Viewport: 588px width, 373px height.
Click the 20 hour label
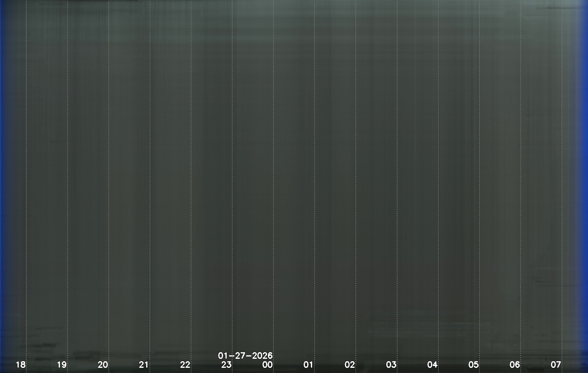pos(103,365)
